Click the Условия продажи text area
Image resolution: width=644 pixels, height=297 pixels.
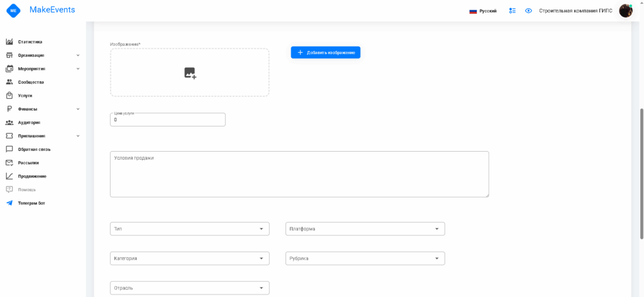[299, 174]
